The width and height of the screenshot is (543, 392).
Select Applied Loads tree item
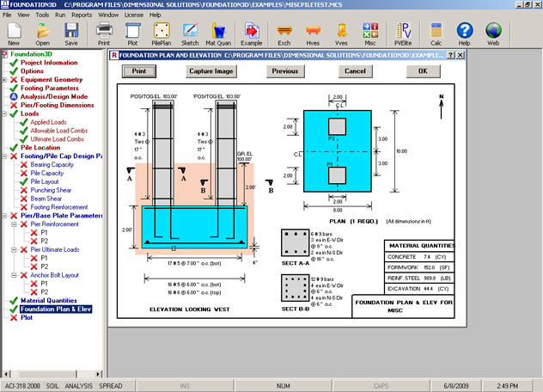click(x=48, y=122)
